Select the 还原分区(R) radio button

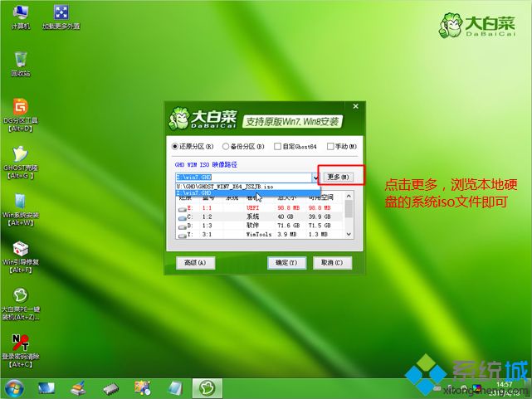(175, 147)
